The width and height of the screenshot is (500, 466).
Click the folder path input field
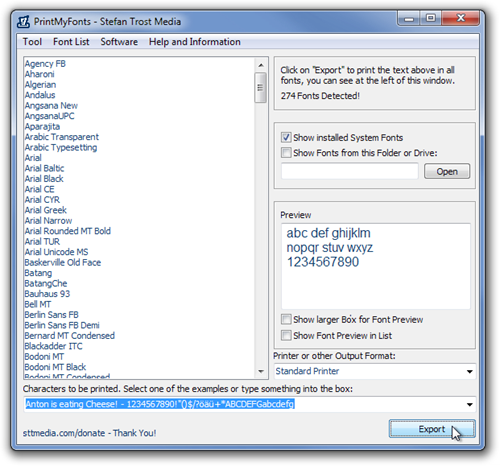coord(350,171)
